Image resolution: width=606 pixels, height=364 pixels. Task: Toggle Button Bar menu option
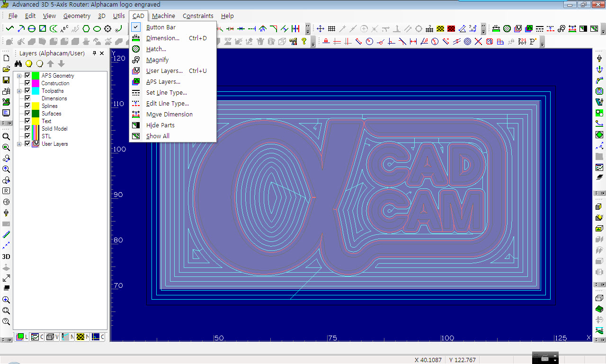point(173,27)
